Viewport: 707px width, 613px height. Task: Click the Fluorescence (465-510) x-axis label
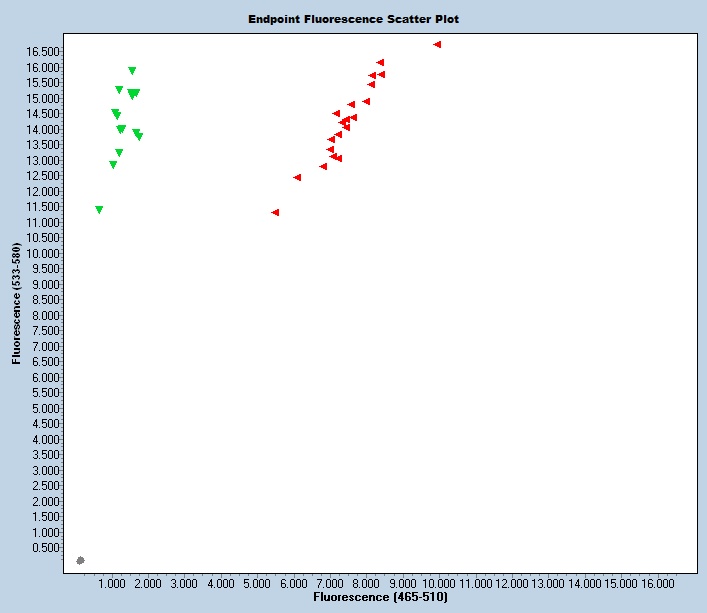pos(380,597)
